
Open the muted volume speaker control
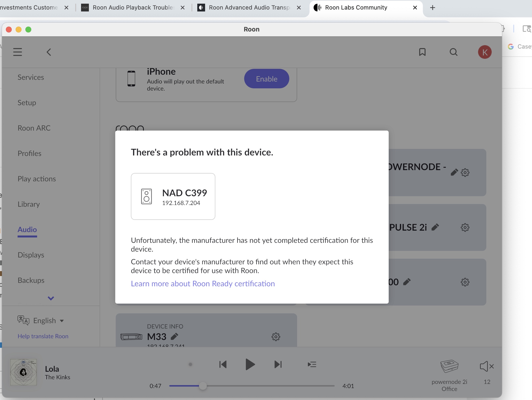(x=487, y=366)
